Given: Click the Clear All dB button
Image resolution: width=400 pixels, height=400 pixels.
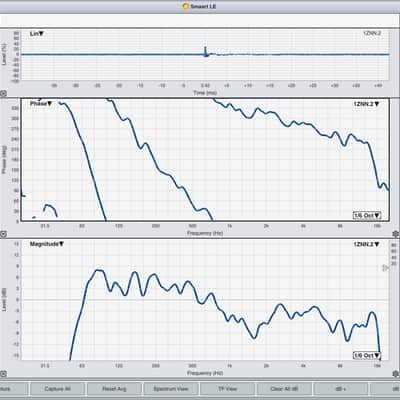Looking at the screenshot, I should 284,389.
